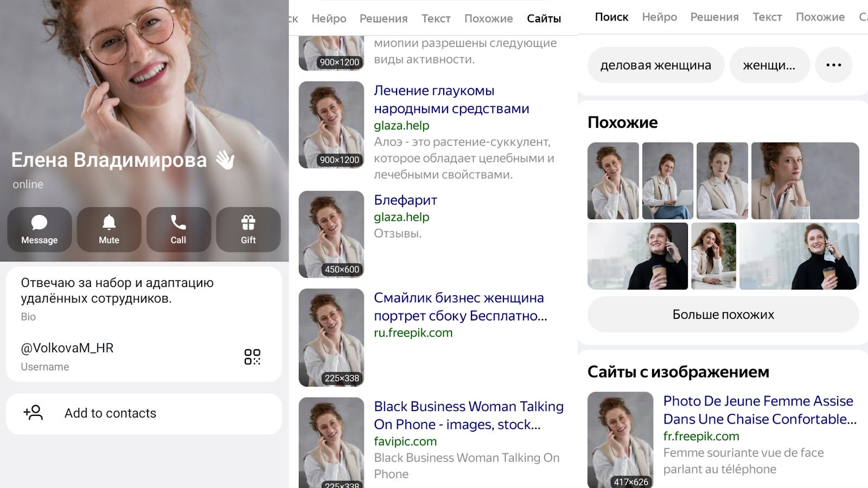Image resolution: width=868 pixels, height=488 pixels.
Task: Tap the Message button on the profile
Action: click(x=40, y=229)
